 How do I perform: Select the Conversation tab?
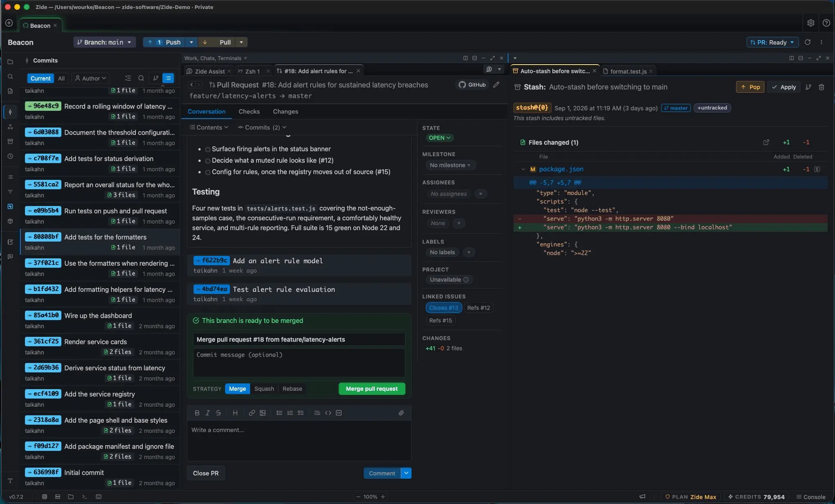[x=206, y=112]
